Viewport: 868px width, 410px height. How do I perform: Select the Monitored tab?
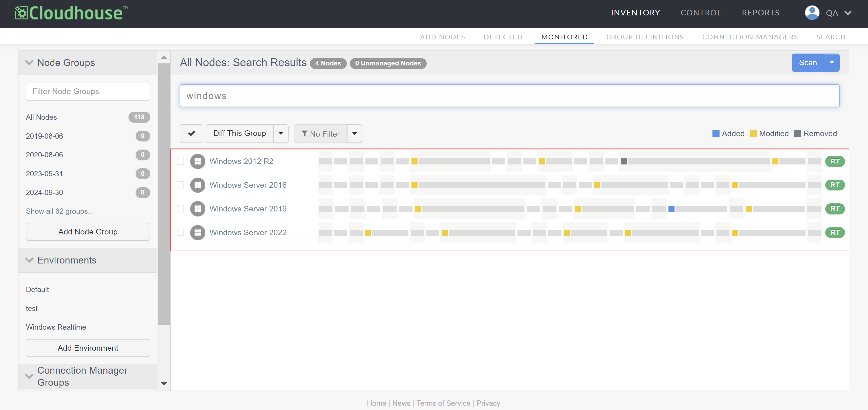point(565,37)
